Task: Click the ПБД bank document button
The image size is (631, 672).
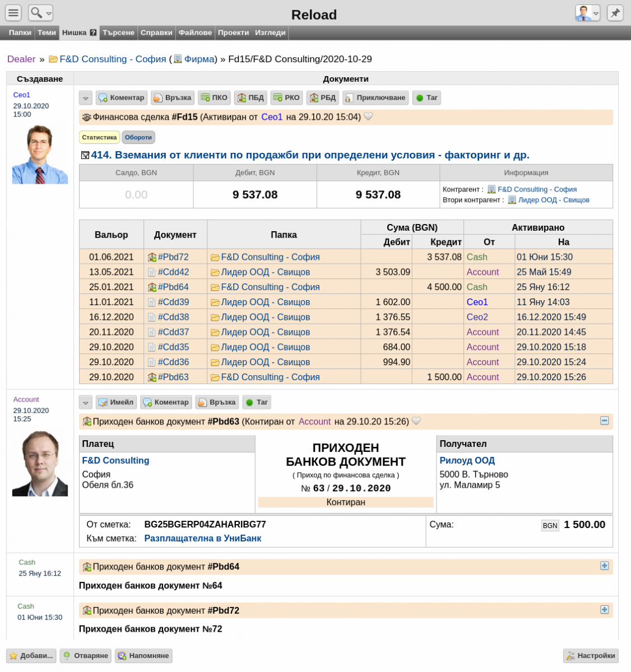Action: click(x=250, y=97)
